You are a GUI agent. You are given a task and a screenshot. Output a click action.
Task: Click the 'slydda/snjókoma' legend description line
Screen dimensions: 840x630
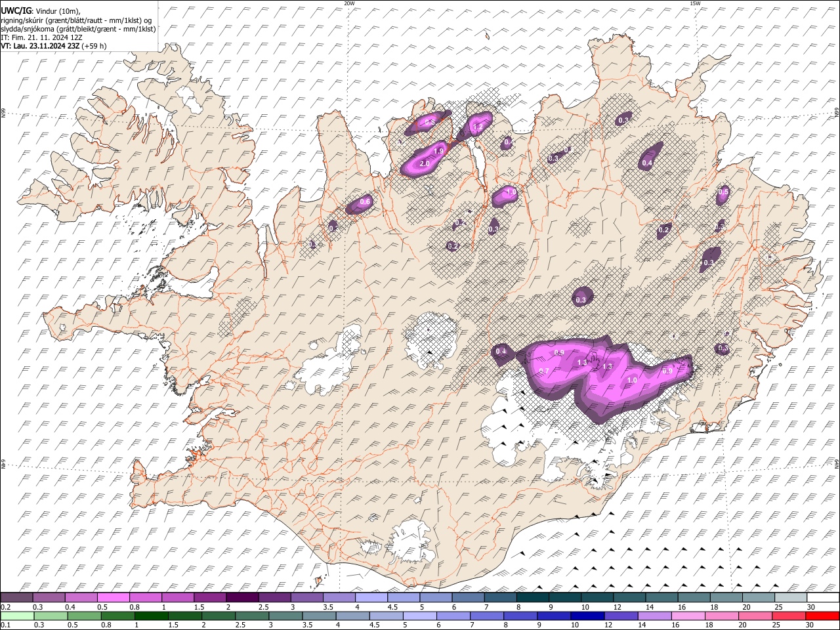pos(78,29)
